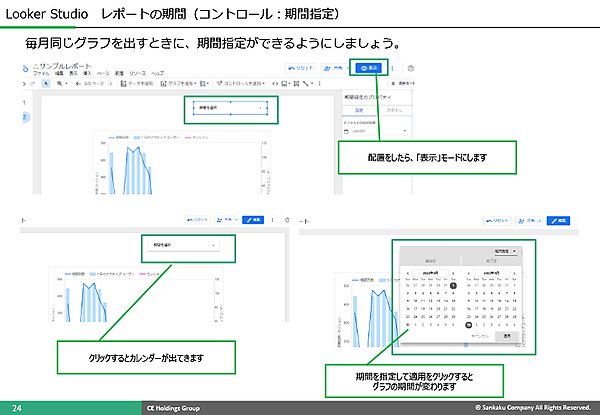Select highlighted page 2 in editor page list
This screenshot has height=415, width=600.
click(24, 117)
